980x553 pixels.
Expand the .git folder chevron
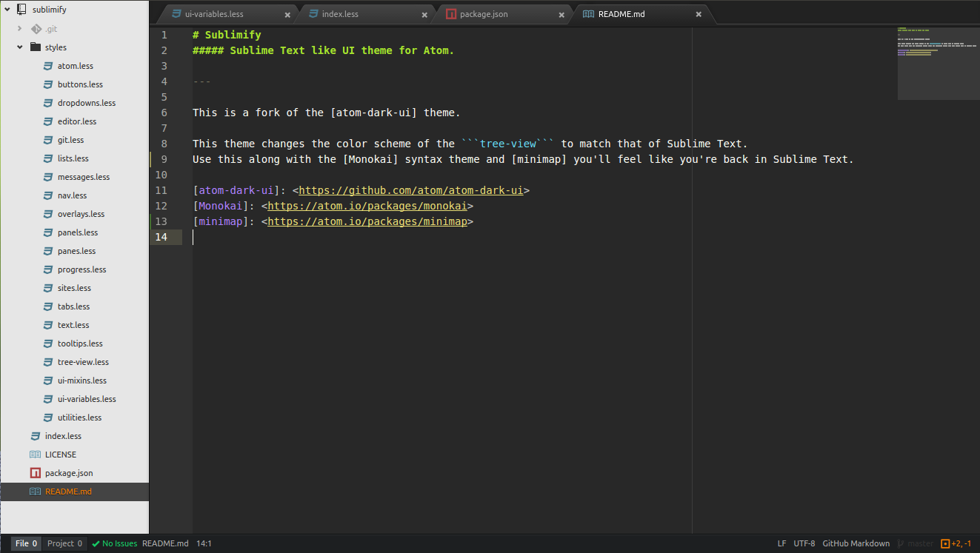pyautogui.click(x=20, y=29)
